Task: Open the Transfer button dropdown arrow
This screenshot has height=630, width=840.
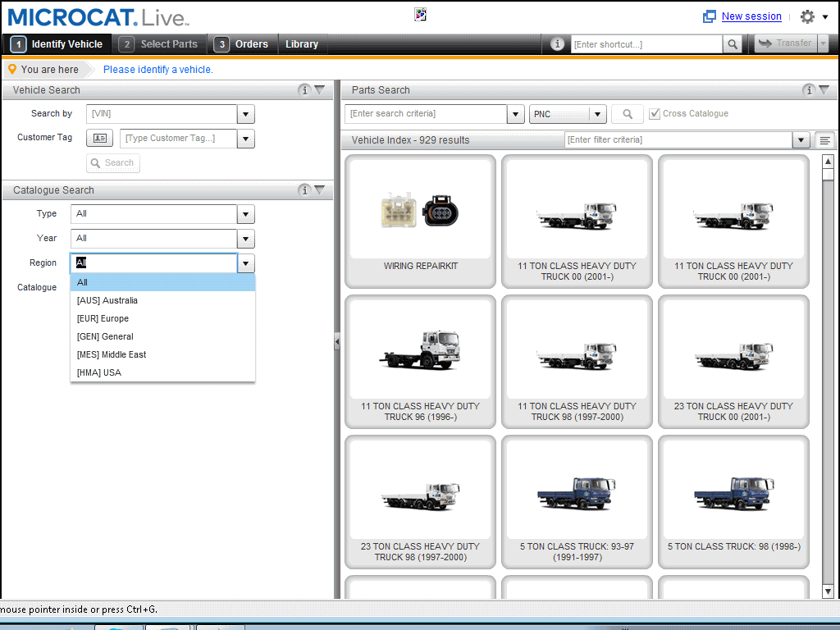Action: click(x=824, y=43)
